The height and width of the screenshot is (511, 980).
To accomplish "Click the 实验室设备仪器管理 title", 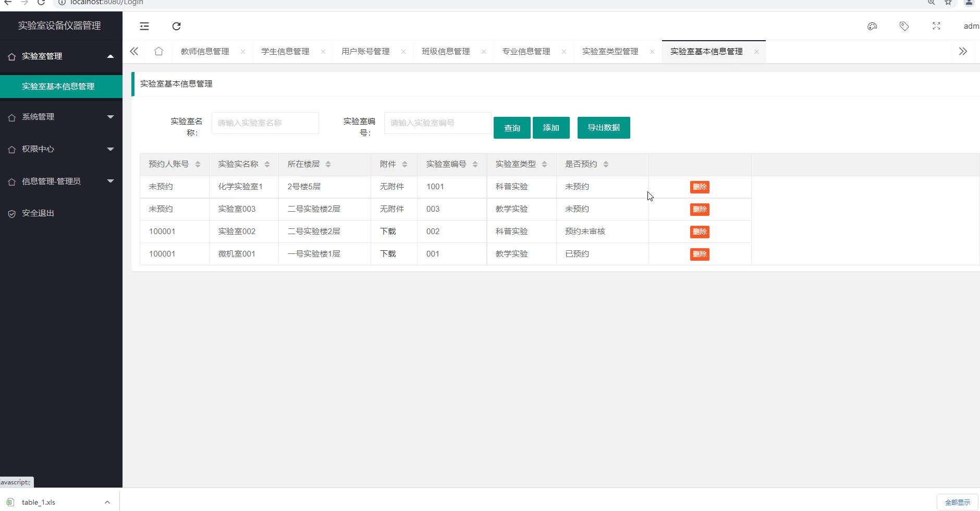I will point(59,26).
